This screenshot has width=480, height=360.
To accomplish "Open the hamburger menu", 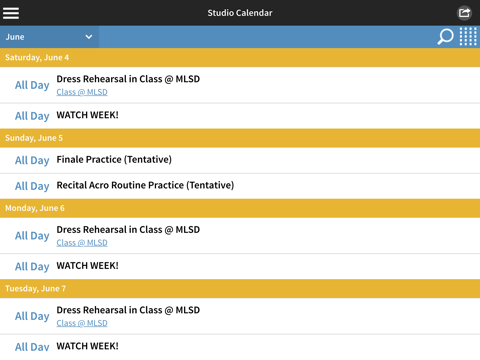I will 11,13.
